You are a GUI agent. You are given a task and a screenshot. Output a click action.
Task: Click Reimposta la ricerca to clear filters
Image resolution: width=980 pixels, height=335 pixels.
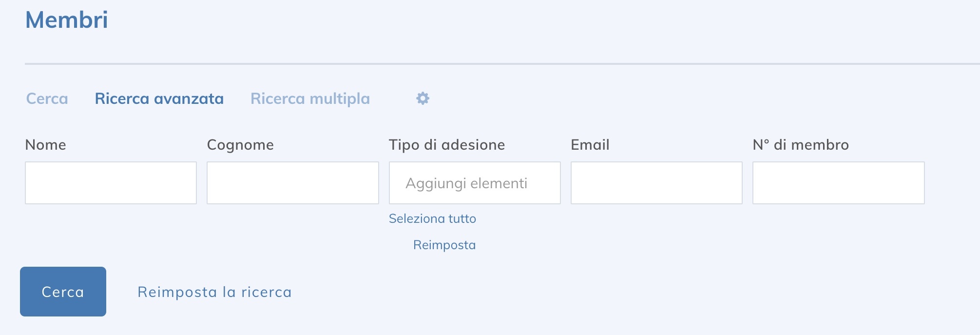214,292
